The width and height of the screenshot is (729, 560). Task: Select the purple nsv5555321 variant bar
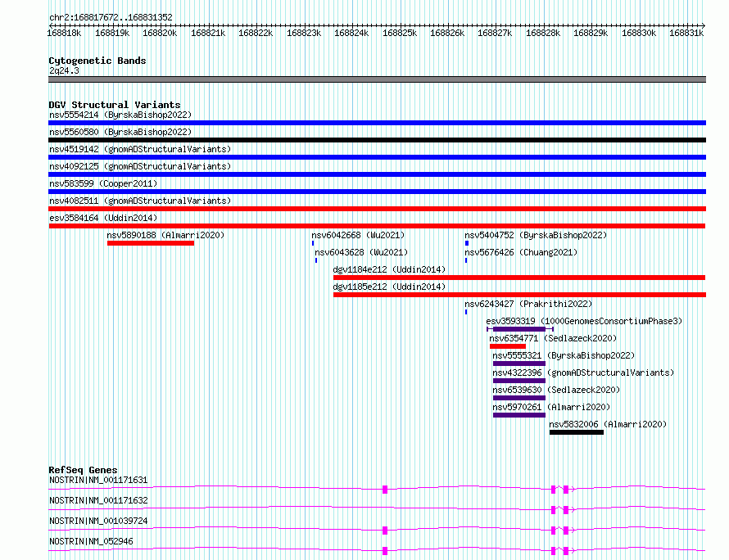point(519,364)
